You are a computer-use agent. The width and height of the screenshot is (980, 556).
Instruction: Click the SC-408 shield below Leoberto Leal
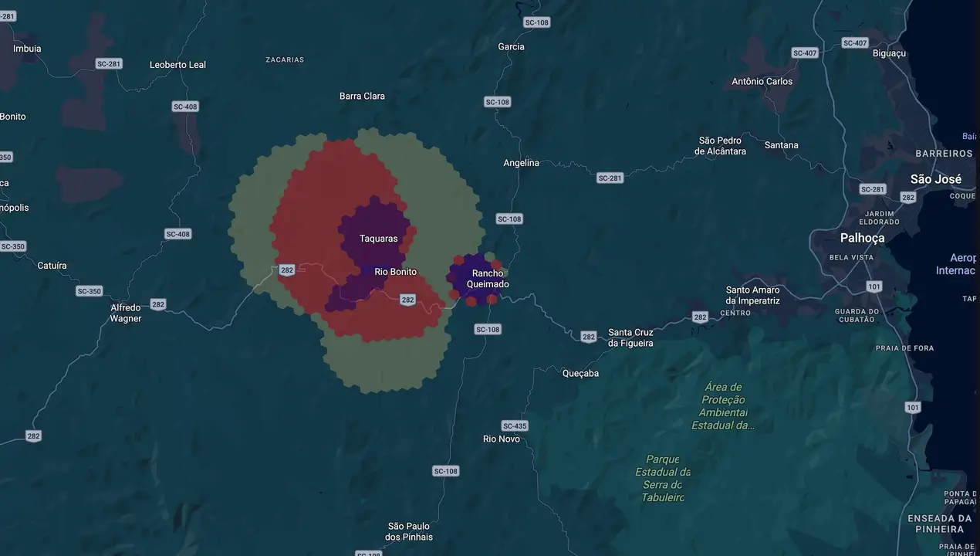(x=185, y=107)
